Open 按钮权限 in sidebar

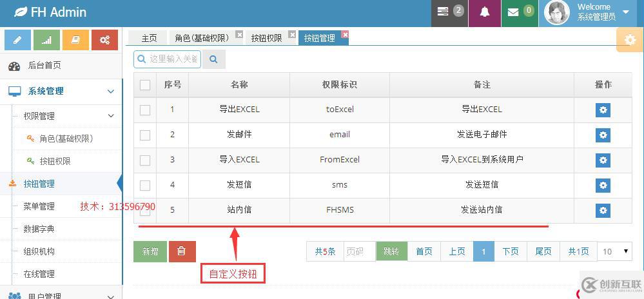point(55,161)
